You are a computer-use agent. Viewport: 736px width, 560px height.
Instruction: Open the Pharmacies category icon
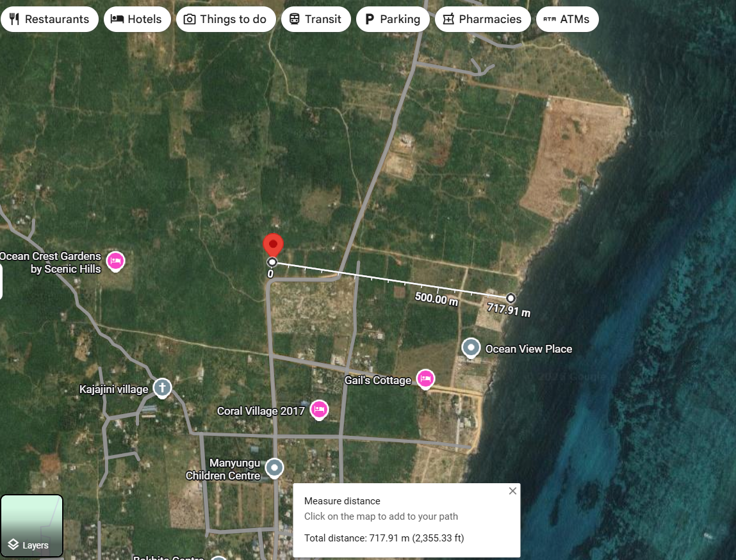pyautogui.click(x=447, y=19)
